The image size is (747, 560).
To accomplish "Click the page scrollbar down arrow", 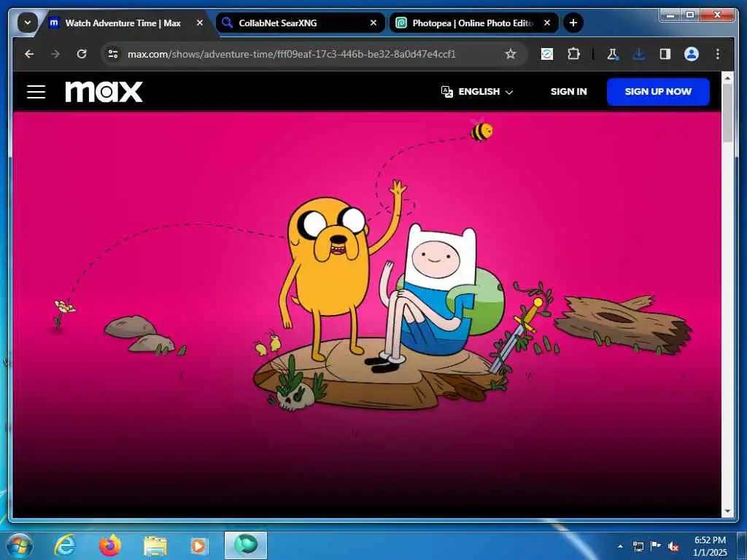I will point(727,511).
